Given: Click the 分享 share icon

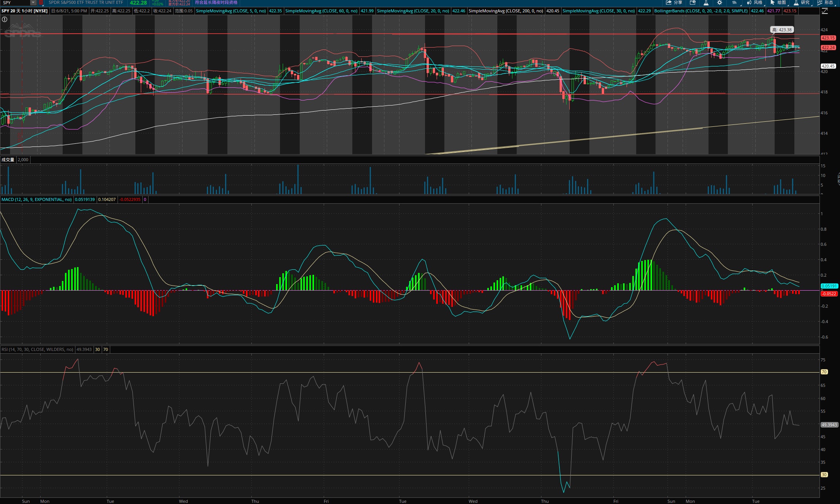Looking at the screenshot, I should click(674, 3).
